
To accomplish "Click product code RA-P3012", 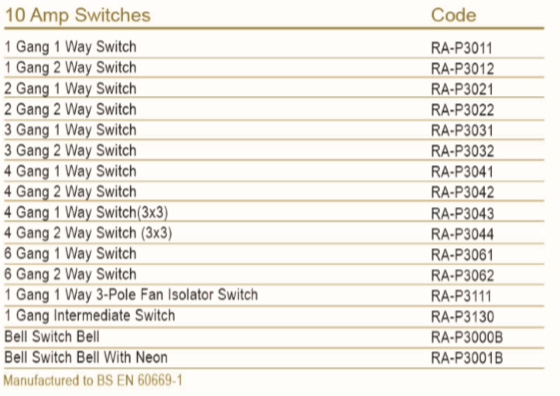I will [x=462, y=69].
